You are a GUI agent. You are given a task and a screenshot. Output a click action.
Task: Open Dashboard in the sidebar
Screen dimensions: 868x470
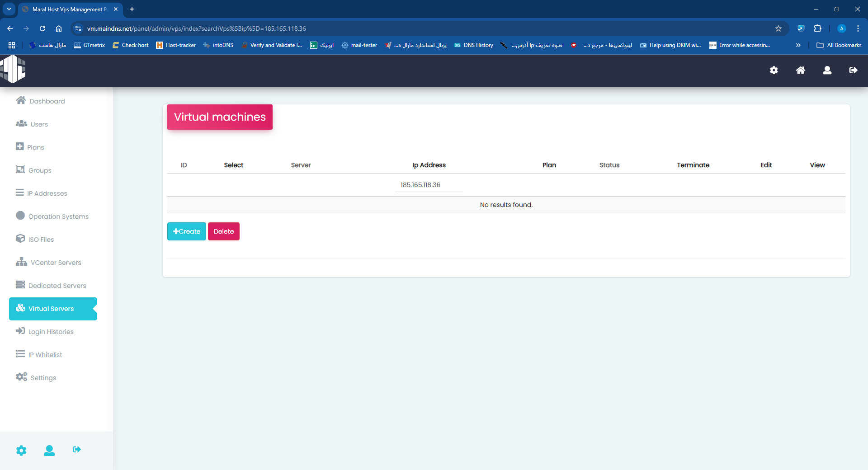pyautogui.click(x=47, y=101)
